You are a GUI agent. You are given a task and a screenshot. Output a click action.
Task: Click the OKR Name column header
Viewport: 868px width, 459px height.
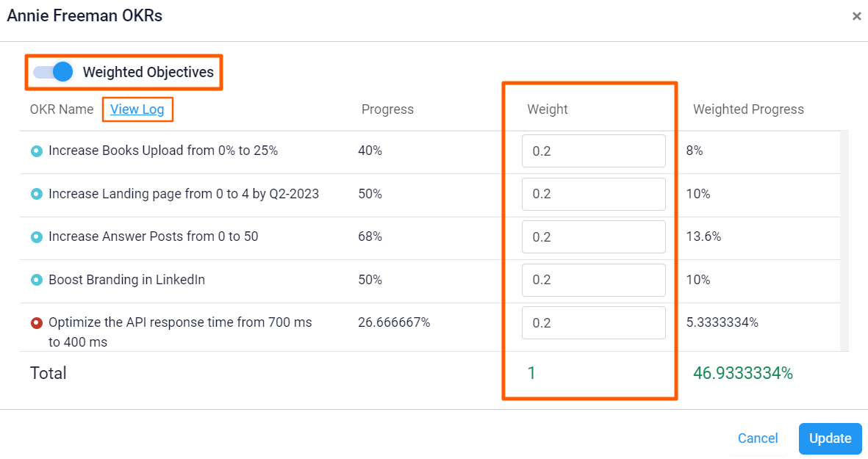[x=62, y=109]
